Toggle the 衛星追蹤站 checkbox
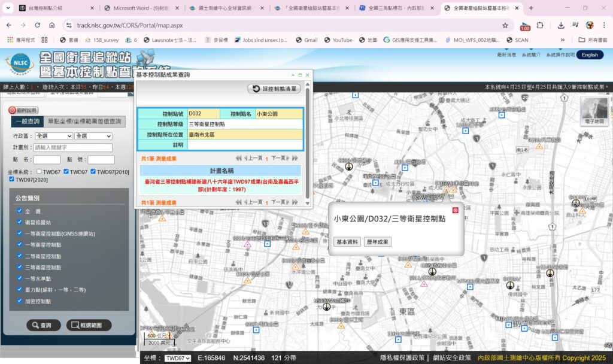613x364 pixels. click(20, 222)
